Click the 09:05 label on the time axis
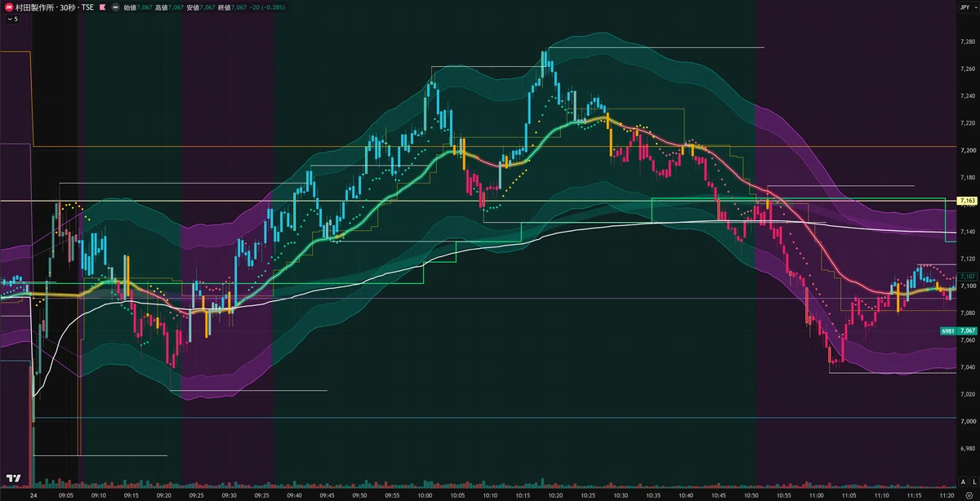Screen dimensions: 980x501 (x=66, y=494)
